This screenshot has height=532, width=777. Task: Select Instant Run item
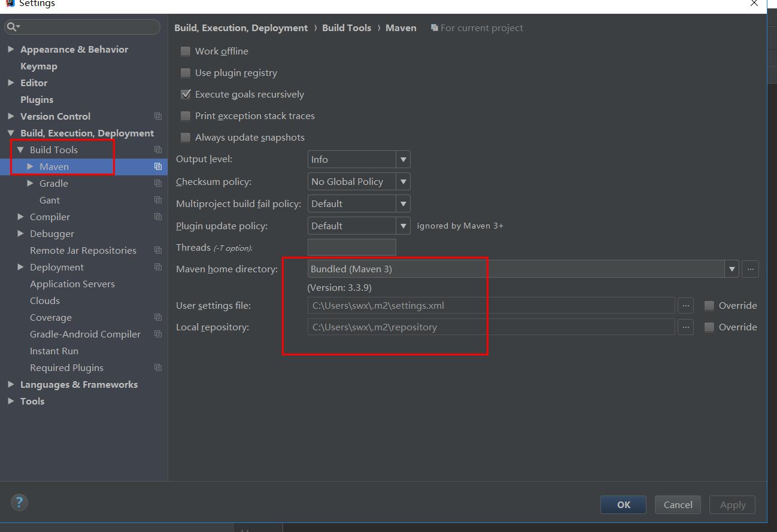pos(54,351)
